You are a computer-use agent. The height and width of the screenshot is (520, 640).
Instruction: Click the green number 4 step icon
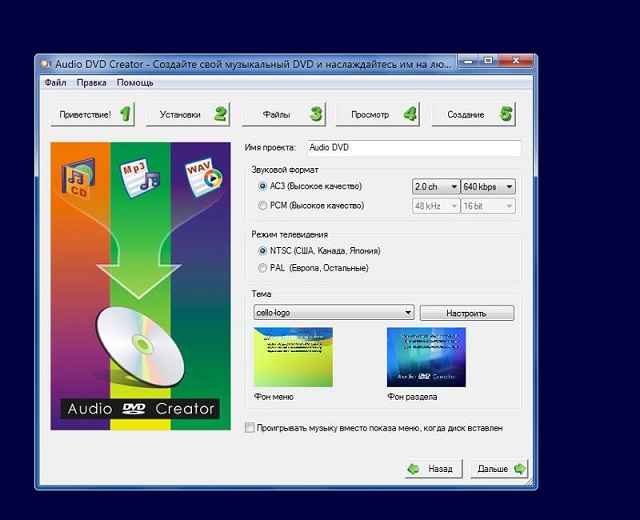pyautogui.click(x=410, y=114)
